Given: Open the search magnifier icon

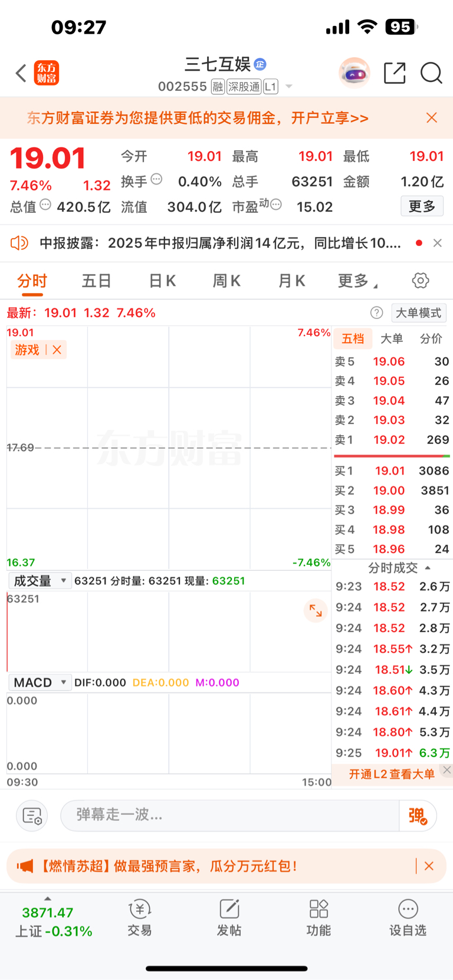Looking at the screenshot, I should 431,73.
